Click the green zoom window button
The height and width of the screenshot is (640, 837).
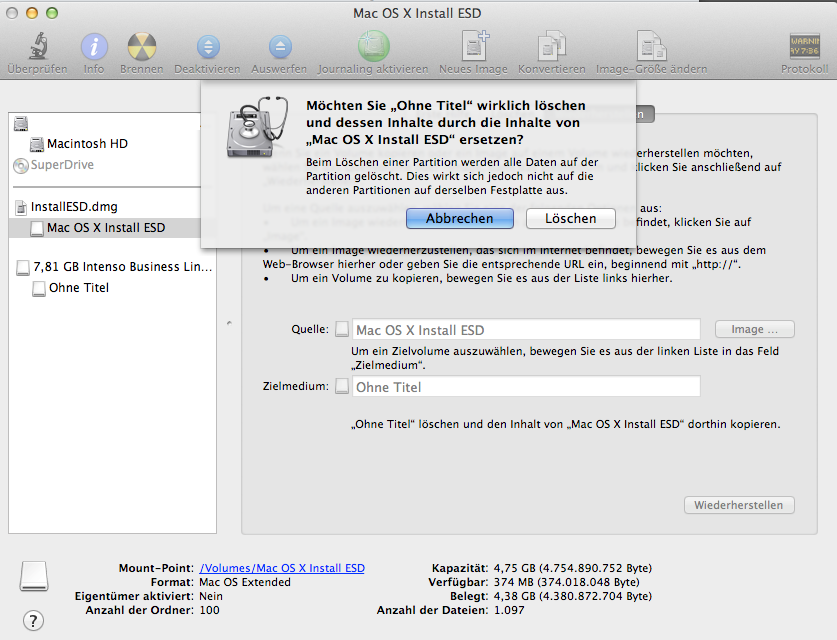(x=52, y=13)
